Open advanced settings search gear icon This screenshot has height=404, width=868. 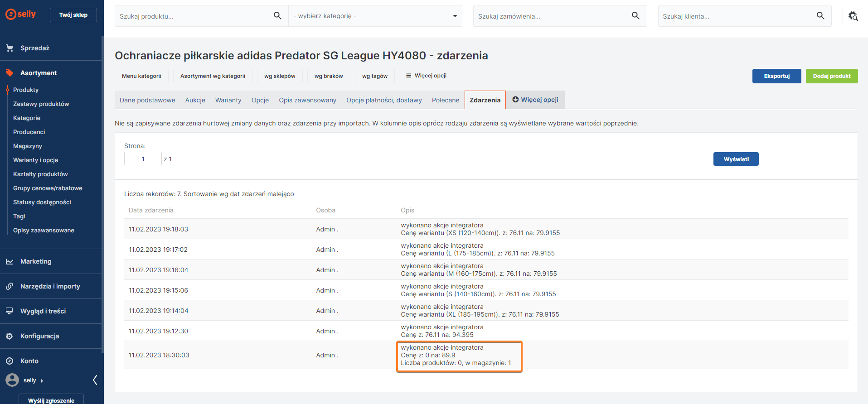click(853, 16)
